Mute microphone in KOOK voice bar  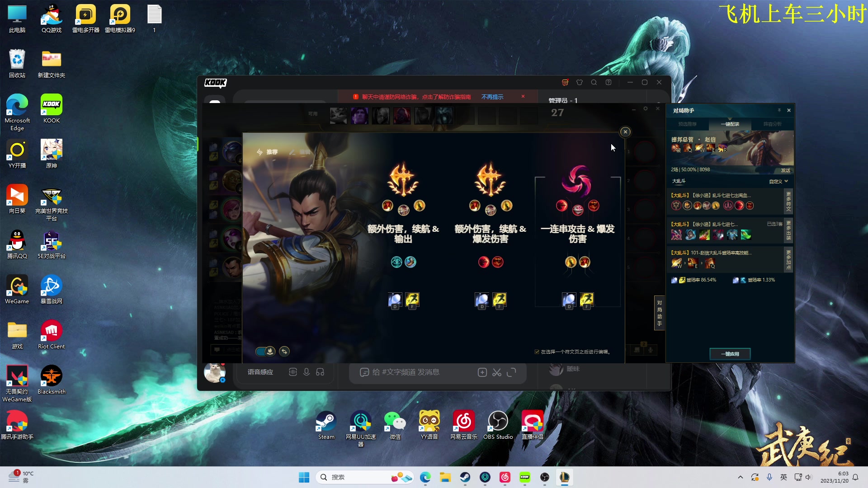coord(307,372)
